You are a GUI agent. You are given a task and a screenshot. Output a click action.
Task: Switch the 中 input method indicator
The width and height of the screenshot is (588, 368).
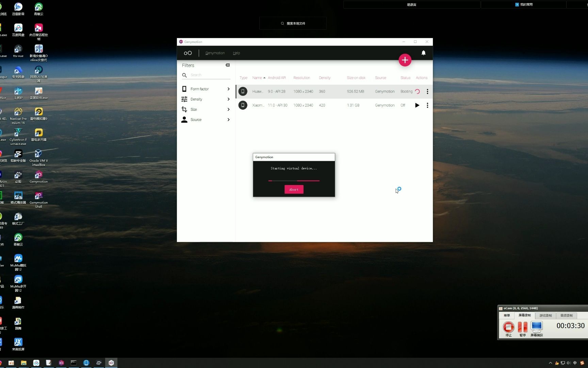(x=575, y=363)
